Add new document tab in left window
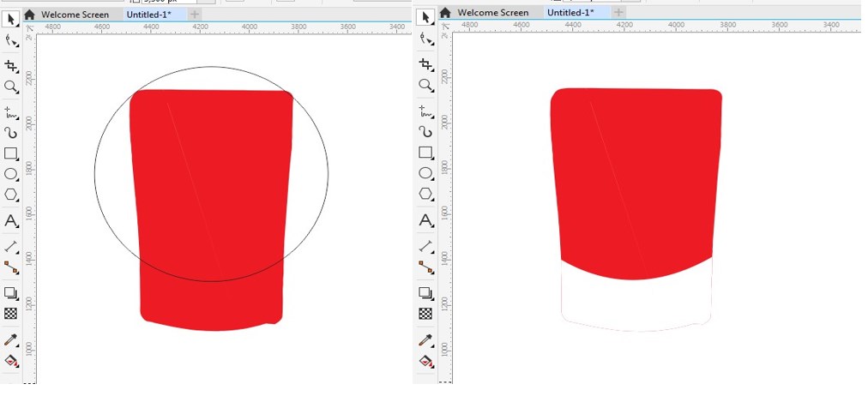This screenshot has width=868, height=396. click(x=195, y=15)
